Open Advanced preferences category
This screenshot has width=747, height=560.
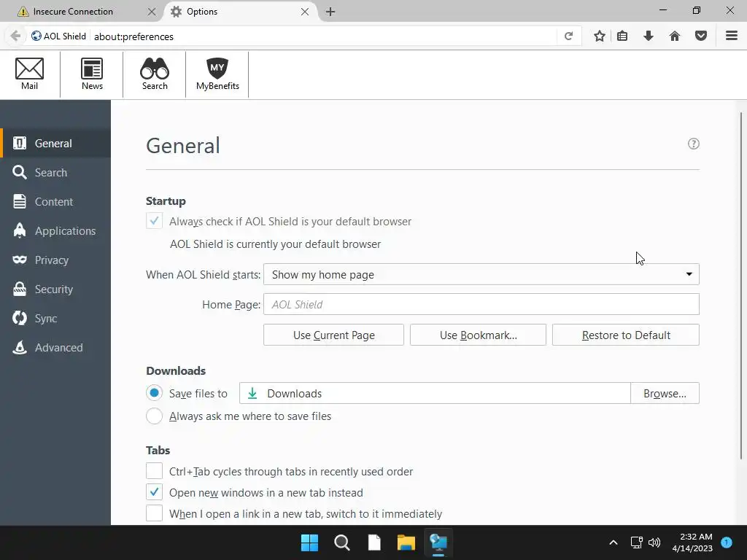click(x=55, y=348)
